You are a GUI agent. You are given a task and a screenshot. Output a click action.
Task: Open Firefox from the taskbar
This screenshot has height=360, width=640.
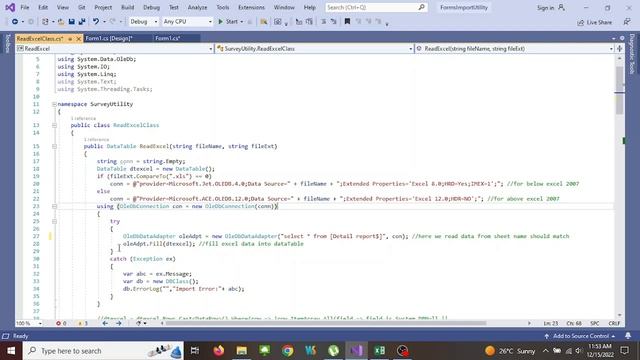click(219, 351)
